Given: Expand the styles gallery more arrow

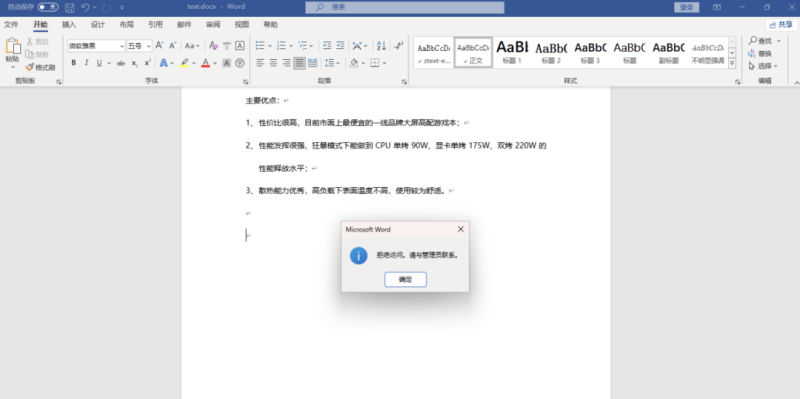Looking at the screenshot, I should tap(732, 63).
